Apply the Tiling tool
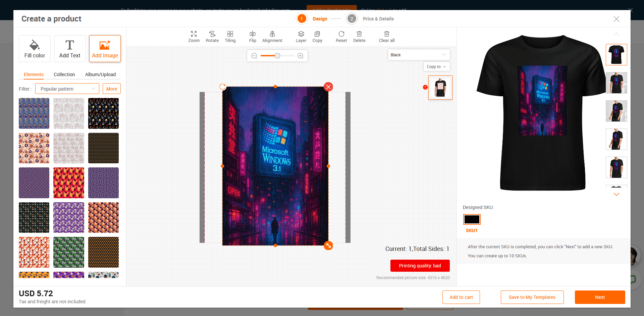 [230, 37]
